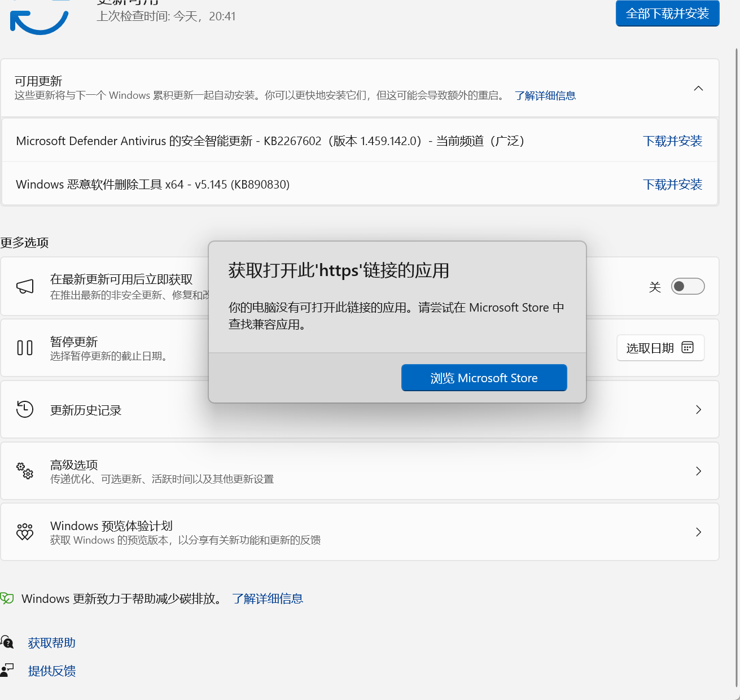Click the 全部下载并安装 button
The height and width of the screenshot is (700, 740).
point(667,13)
